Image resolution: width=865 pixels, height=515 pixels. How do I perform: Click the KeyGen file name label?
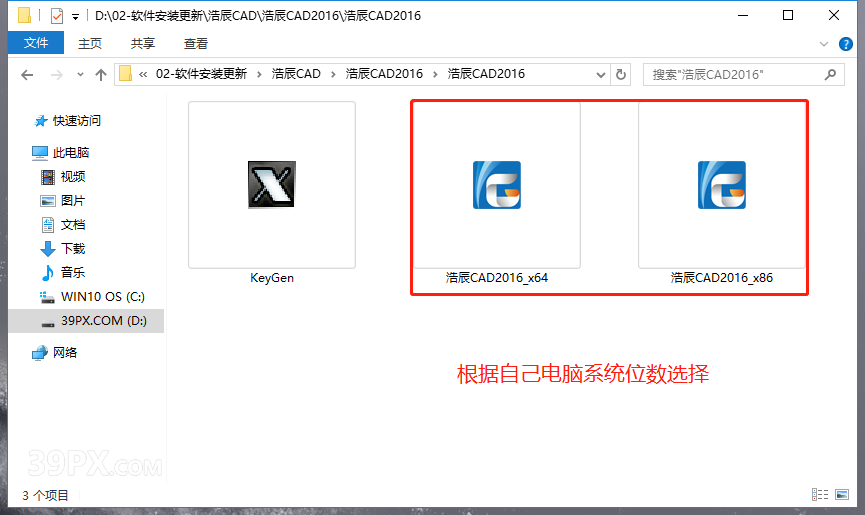(272, 278)
